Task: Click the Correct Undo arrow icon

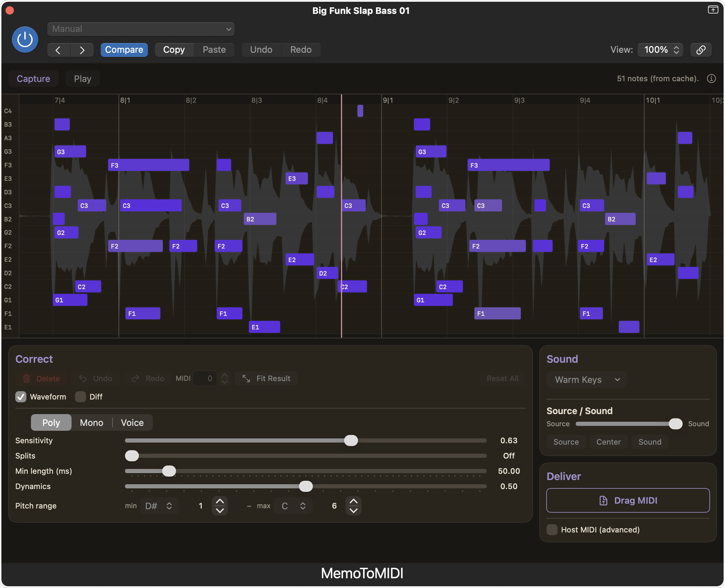Action: [83, 378]
